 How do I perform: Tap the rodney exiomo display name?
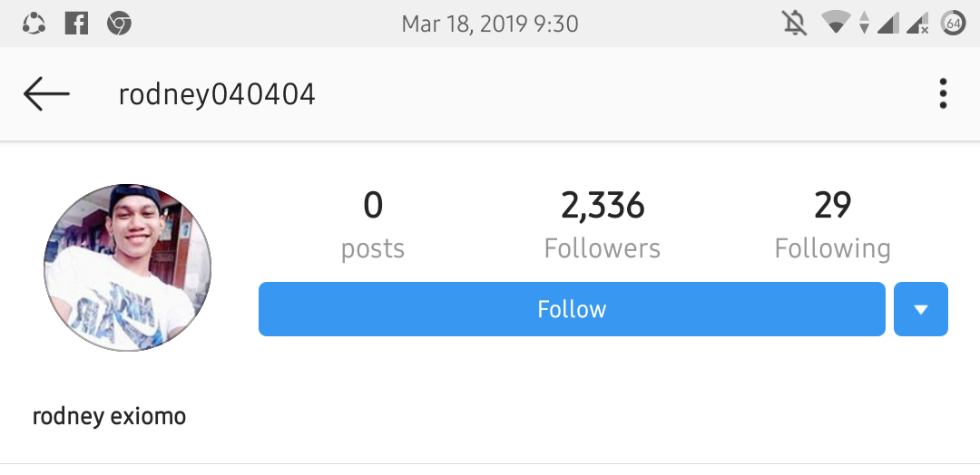tap(110, 416)
